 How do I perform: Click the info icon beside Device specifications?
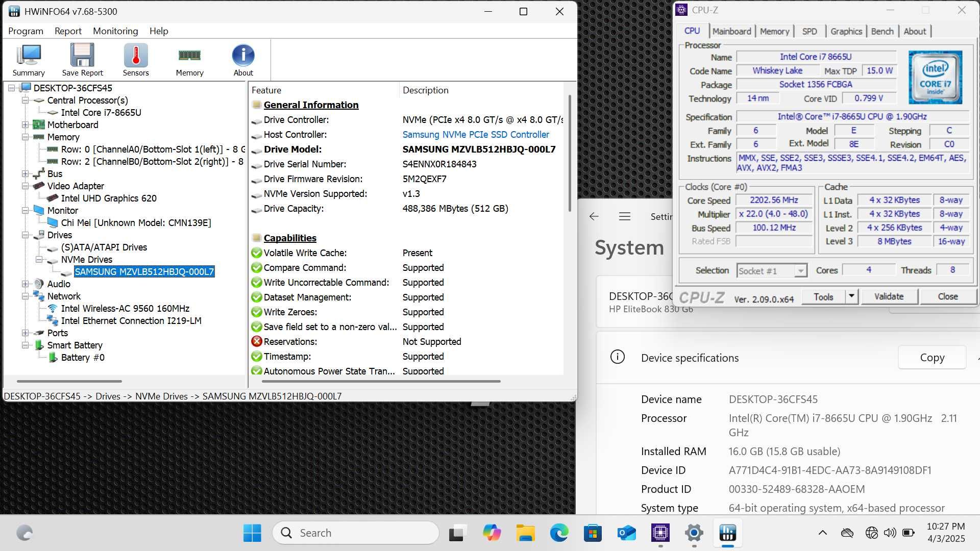[618, 357]
